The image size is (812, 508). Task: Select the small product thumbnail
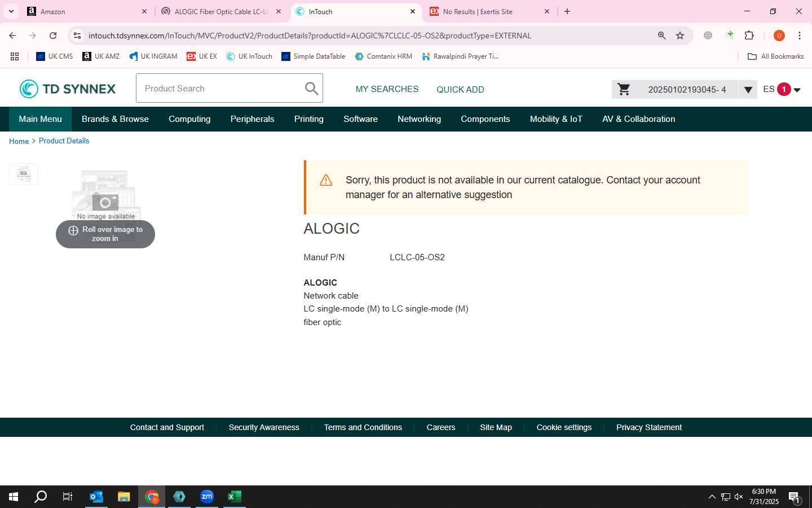tap(24, 174)
